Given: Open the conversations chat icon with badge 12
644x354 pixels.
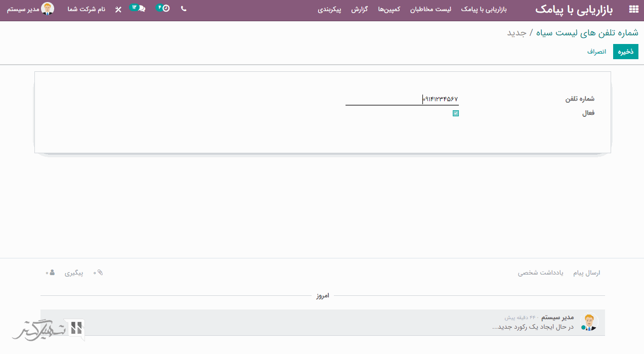Looking at the screenshot, I should tap(141, 9).
